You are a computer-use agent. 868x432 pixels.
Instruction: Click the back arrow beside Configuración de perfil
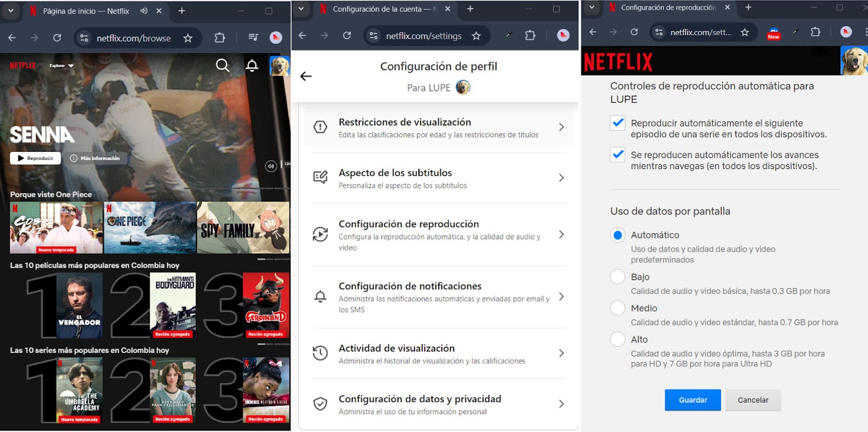[306, 76]
